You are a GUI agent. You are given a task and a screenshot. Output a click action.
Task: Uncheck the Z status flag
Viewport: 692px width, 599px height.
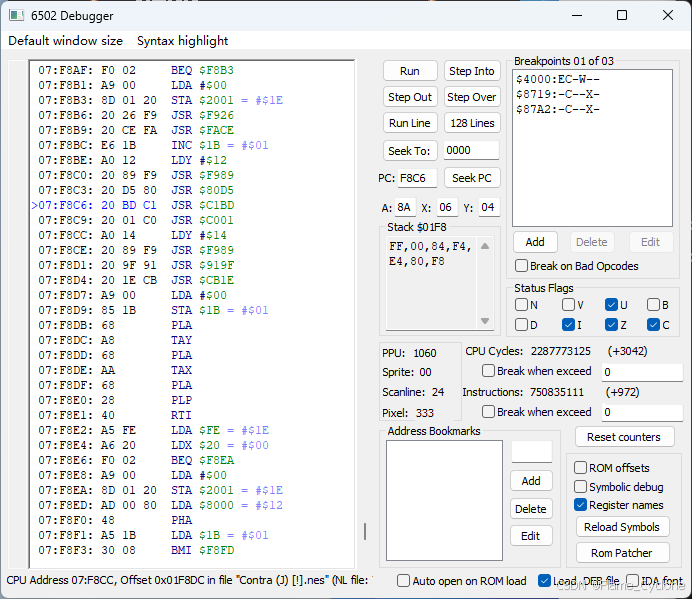tap(611, 325)
